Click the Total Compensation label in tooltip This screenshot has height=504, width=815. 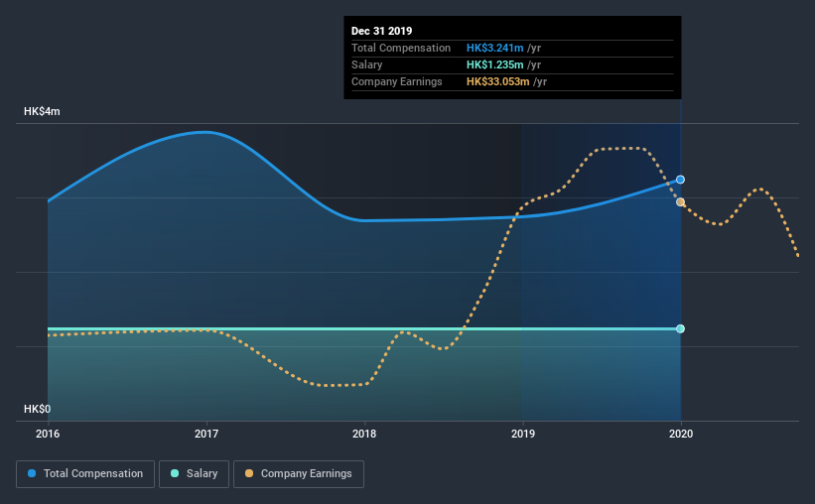401,48
